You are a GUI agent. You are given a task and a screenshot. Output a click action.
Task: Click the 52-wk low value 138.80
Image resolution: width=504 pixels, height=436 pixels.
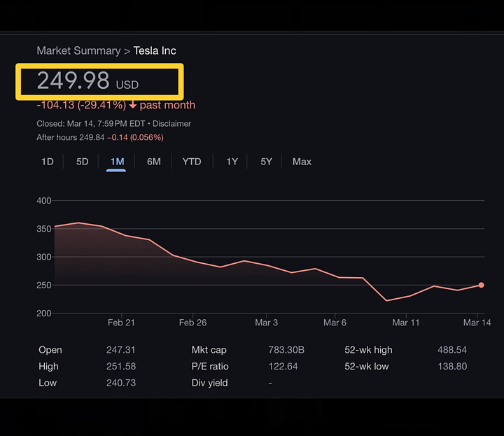452,366
